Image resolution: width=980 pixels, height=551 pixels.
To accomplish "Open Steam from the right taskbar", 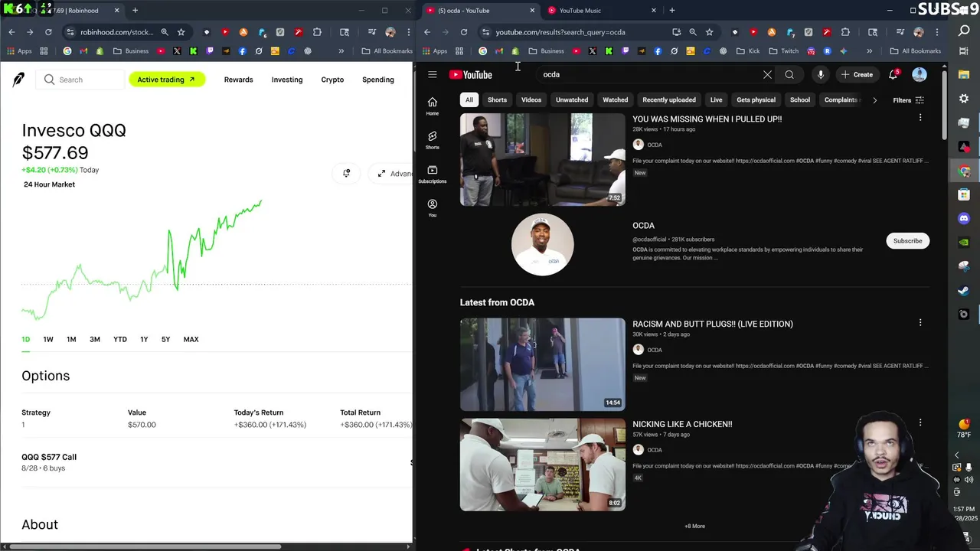I will click(x=964, y=290).
